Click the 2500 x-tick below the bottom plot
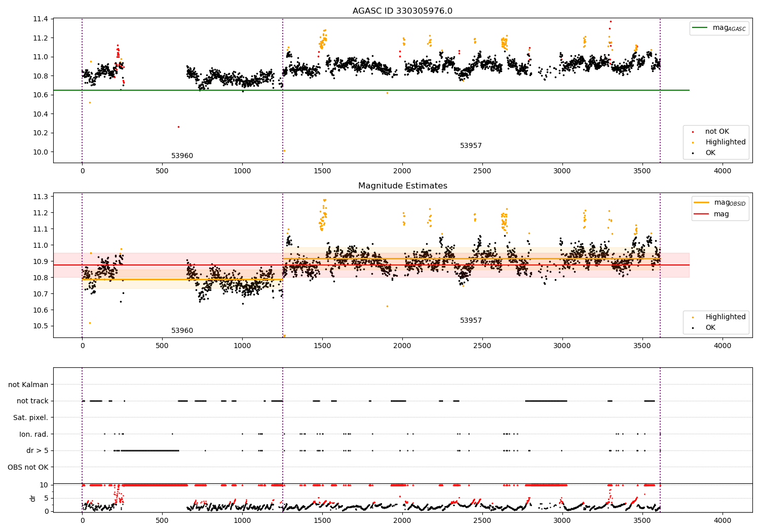760x532 pixels. pyautogui.click(x=482, y=520)
